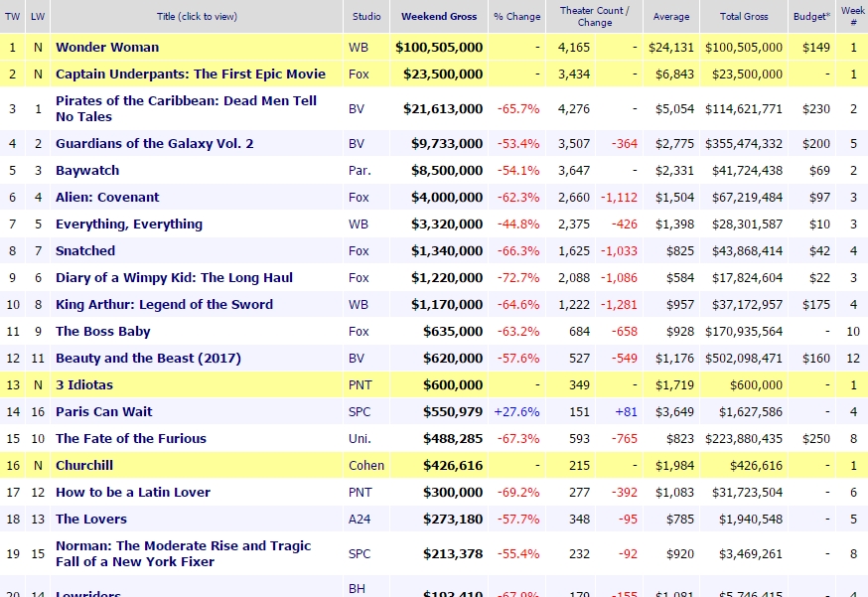Sort the table by TW column header
This screenshot has width=868, height=597.
tap(12, 17)
